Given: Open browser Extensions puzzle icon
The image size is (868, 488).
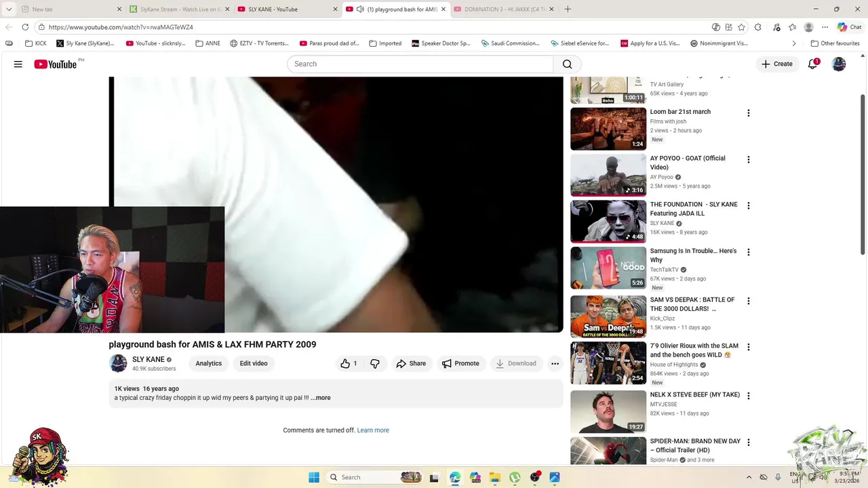Looking at the screenshot, I should [758, 27].
